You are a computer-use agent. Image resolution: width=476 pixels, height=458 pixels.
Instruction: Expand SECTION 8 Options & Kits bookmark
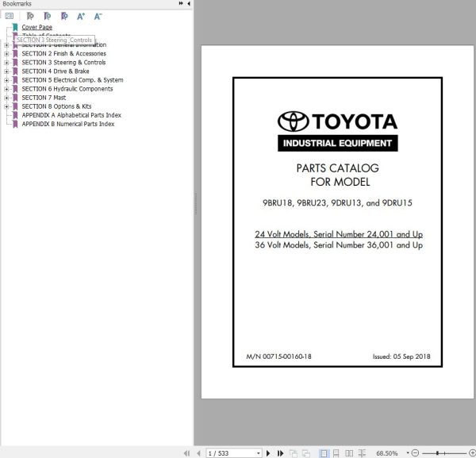click(6, 106)
